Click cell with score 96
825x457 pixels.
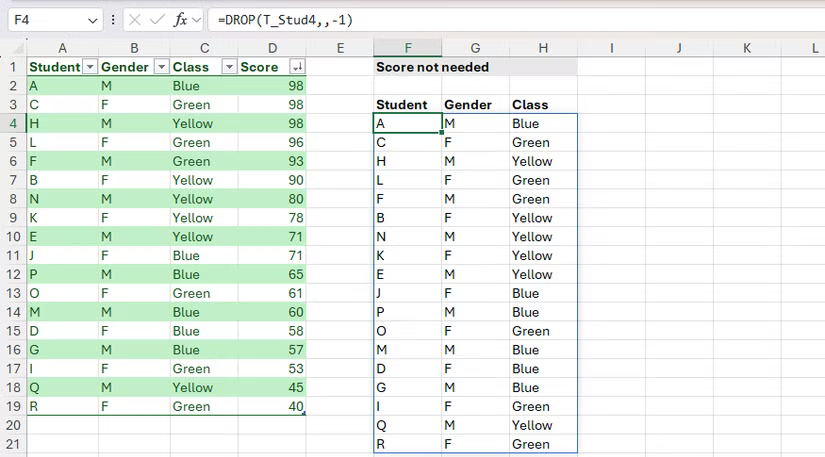(272, 142)
